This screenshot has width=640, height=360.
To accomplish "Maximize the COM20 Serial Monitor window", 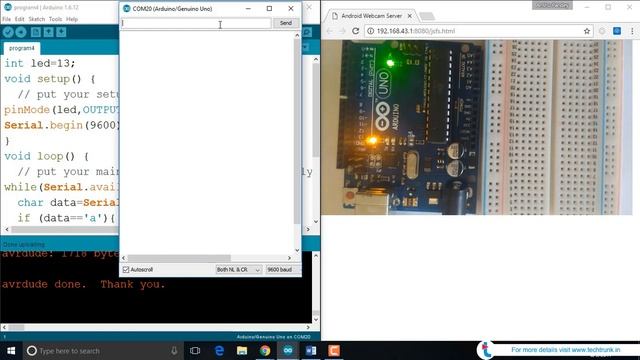I will tap(269, 9).
